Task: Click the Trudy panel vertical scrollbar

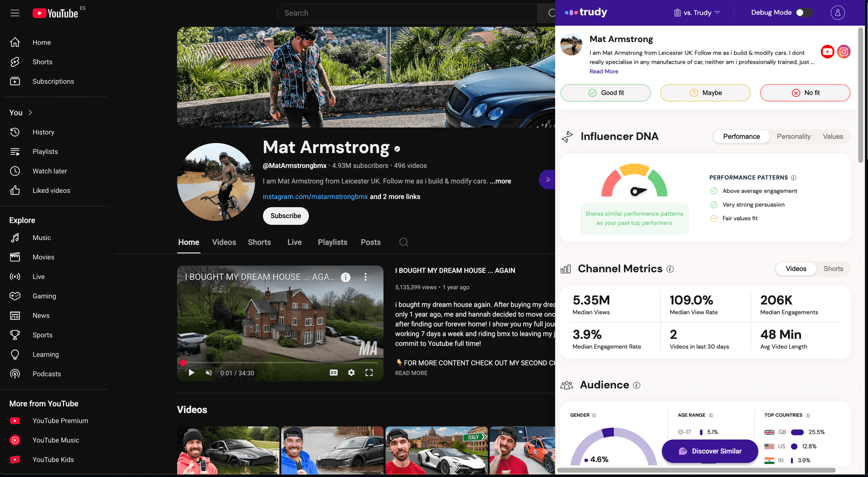Action: (x=861, y=94)
